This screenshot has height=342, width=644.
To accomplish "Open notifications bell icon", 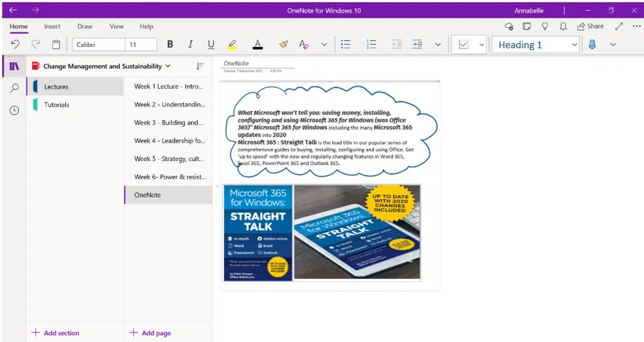I will pyautogui.click(x=563, y=26).
